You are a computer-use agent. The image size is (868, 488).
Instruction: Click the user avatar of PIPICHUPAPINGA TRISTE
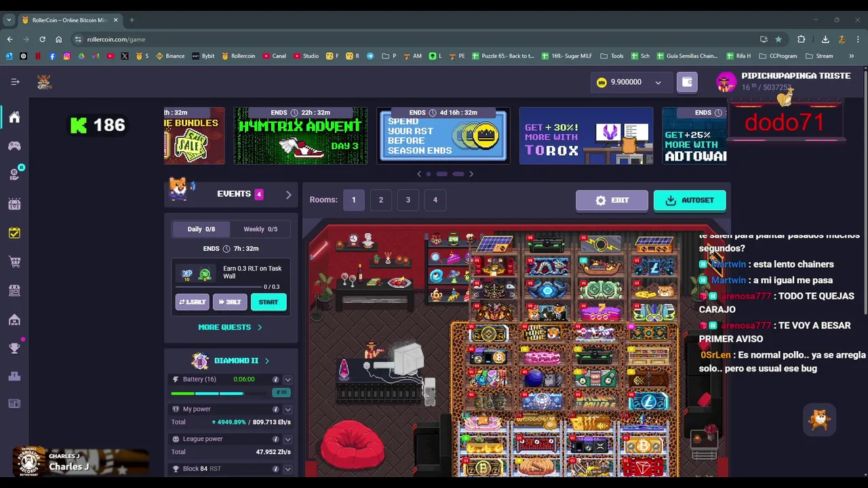click(x=726, y=82)
